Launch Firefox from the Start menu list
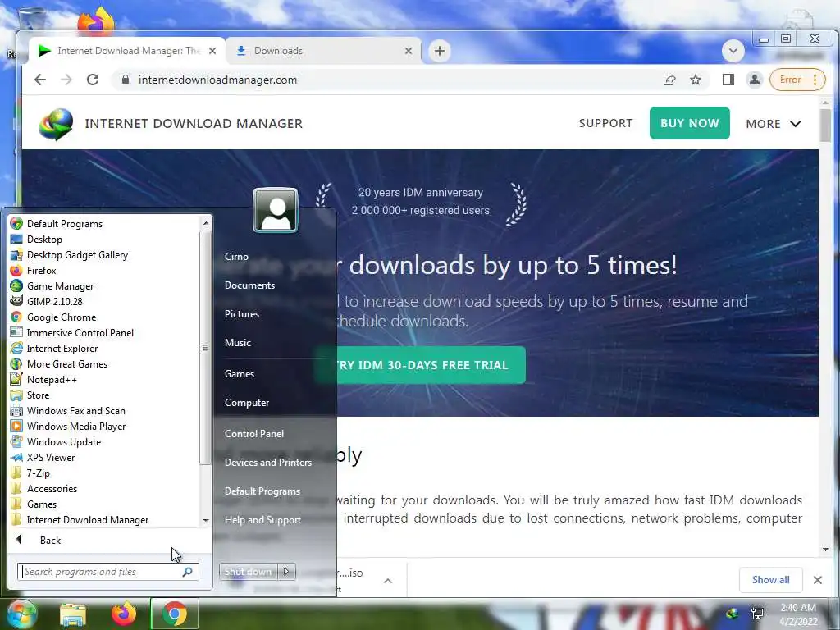The width and height of the screenshot is (840, 630). tap(41, 271)
